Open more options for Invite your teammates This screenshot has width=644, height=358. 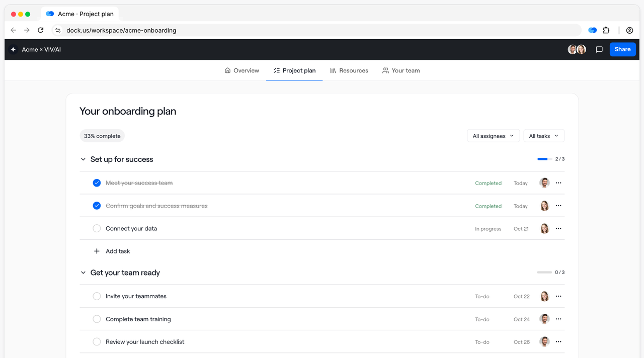click(558, 296)
